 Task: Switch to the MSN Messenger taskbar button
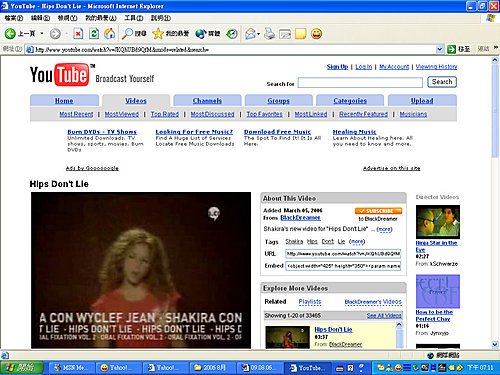(x=72, y=368)
